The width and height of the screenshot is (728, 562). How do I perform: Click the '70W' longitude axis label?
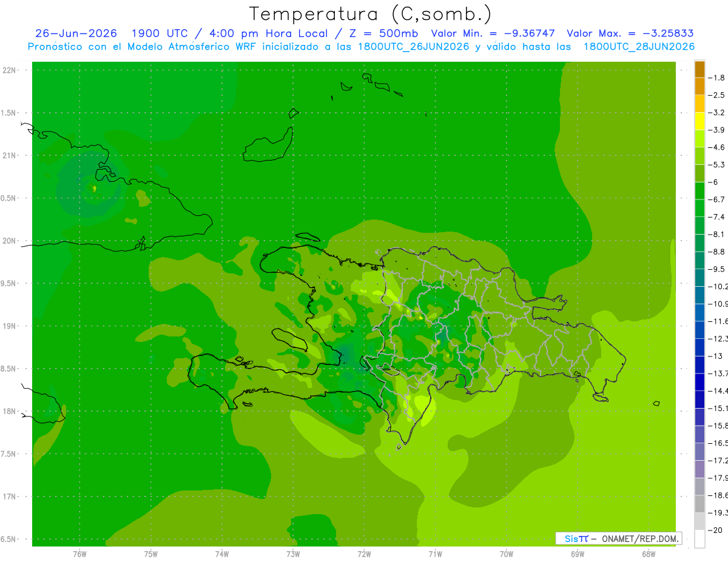point(507,554)
